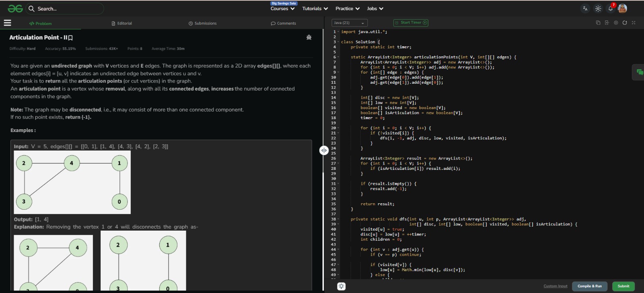Open code editor settings gear
Screen dimensions: 644x293
(616, 23)
